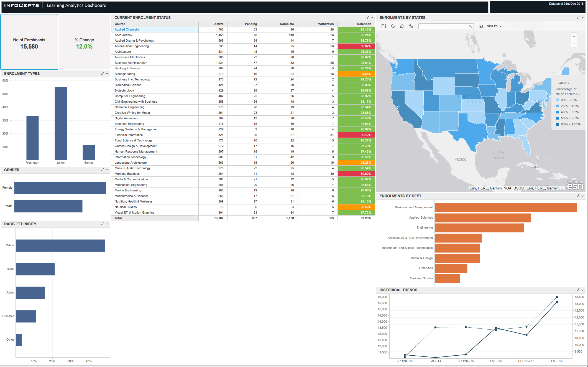The image size is (588, 367).
Task: Maximize Historical Trends panel
Action: (x=578, y=290)
